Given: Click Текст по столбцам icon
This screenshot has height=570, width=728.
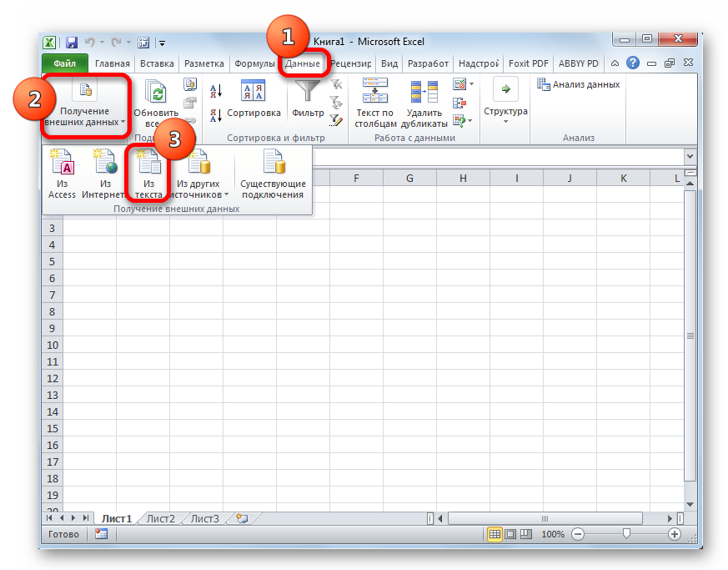Looking at the screenshot, I should tap(375, 90).
